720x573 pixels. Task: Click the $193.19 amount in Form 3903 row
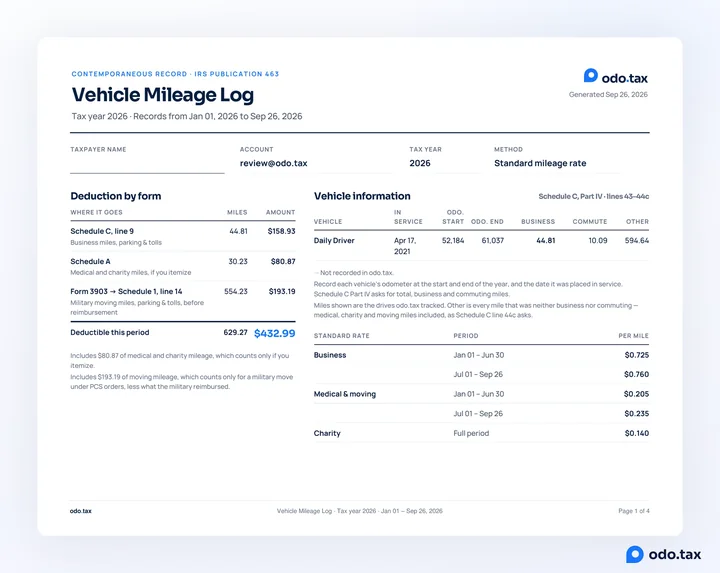click(282, 292)
